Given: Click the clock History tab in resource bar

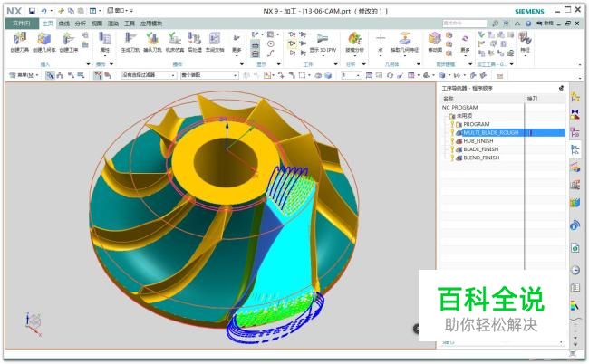Looking at the screenshot, I should pyautogui.click(x=575, y=270).
